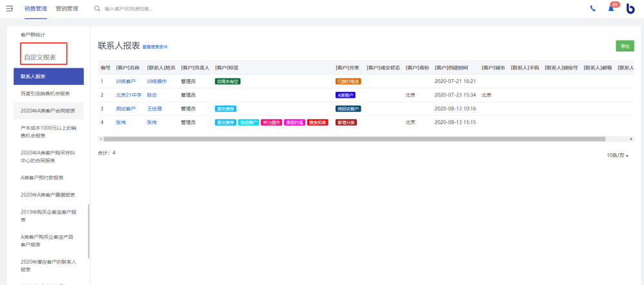The image size is (644, 285).
Task: Click the search magnifier icon
Action: pos(97,9)
